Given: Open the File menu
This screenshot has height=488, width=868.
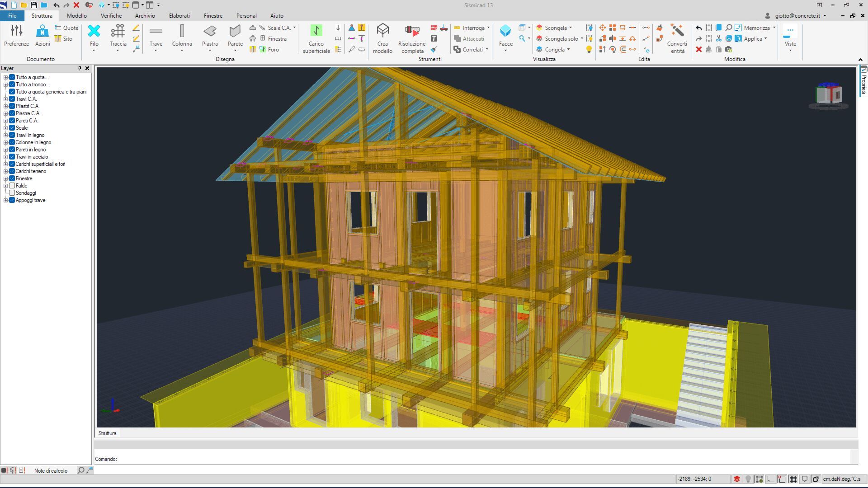Looking at the screenshot, I should [x=12, y=16].
